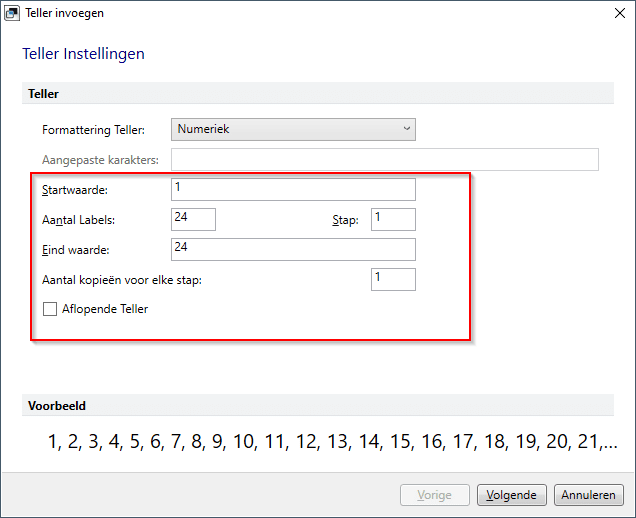Click the Voorbeeld number sequence preview
This screenshot has width=636, height=518.
pos(333,442)
